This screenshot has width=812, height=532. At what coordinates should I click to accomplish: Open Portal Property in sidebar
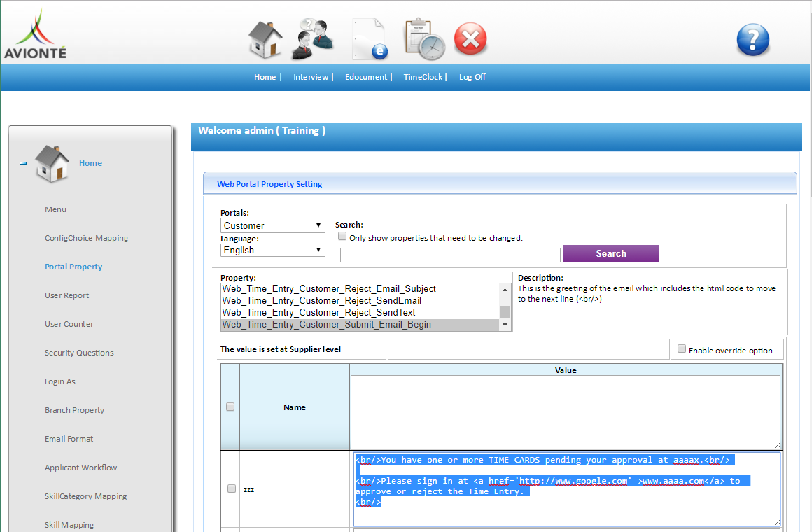coord(73,267)
